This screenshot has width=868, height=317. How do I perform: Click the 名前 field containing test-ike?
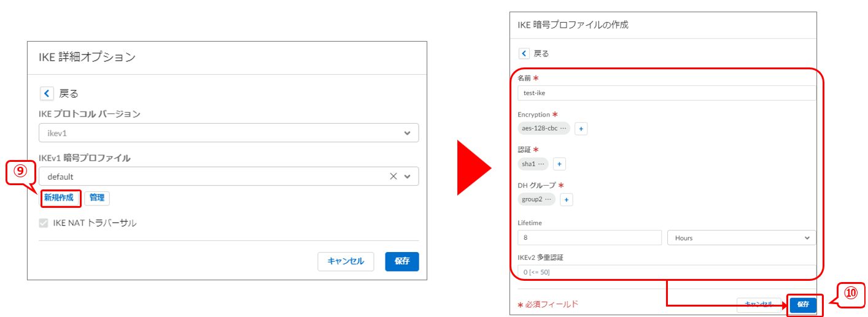point(666,93)
